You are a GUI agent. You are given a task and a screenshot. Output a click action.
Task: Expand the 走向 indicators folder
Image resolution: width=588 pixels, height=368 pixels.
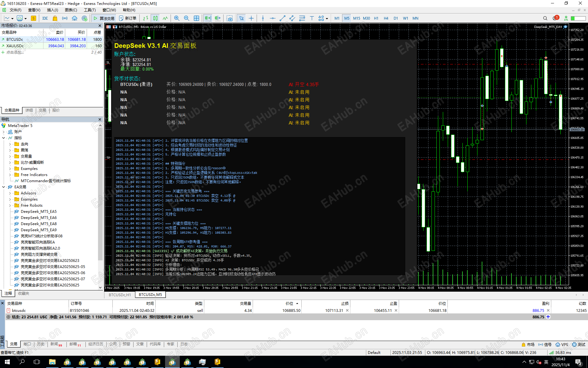(10, 144)
